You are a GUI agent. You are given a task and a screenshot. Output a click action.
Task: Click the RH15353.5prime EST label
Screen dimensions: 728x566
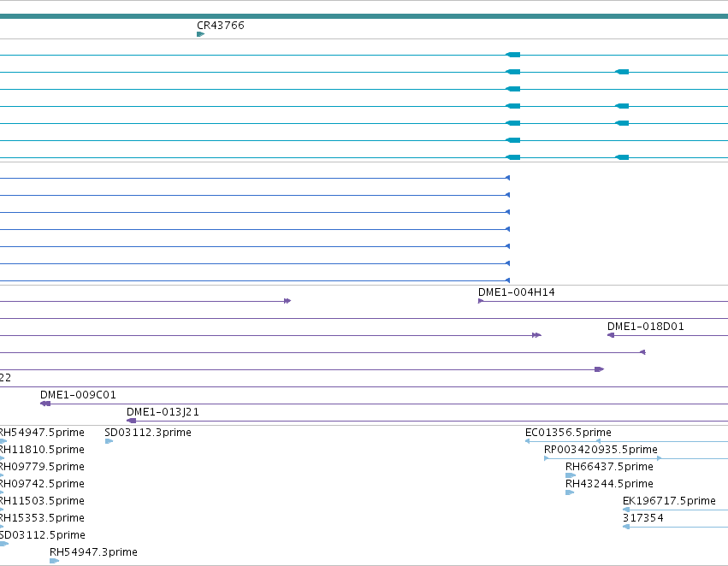[x=42, y=518]
